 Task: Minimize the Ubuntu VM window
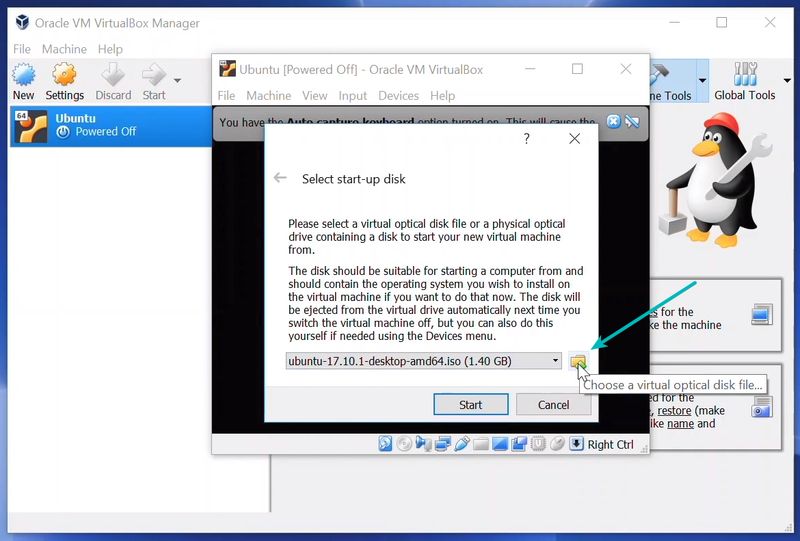530,68
